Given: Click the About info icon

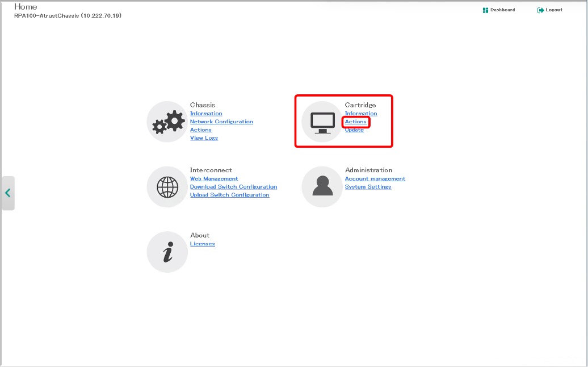Looking at the screenshot, I should coord(167,252).
